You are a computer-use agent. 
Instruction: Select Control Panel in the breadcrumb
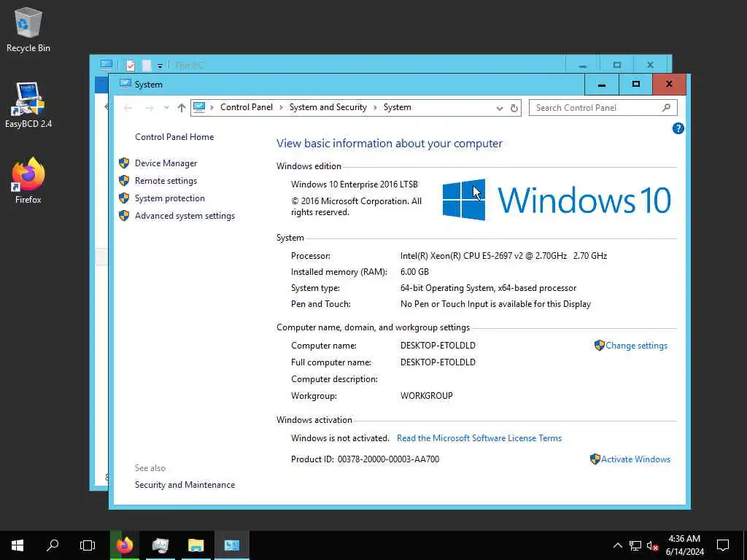(x=247, y=108)
